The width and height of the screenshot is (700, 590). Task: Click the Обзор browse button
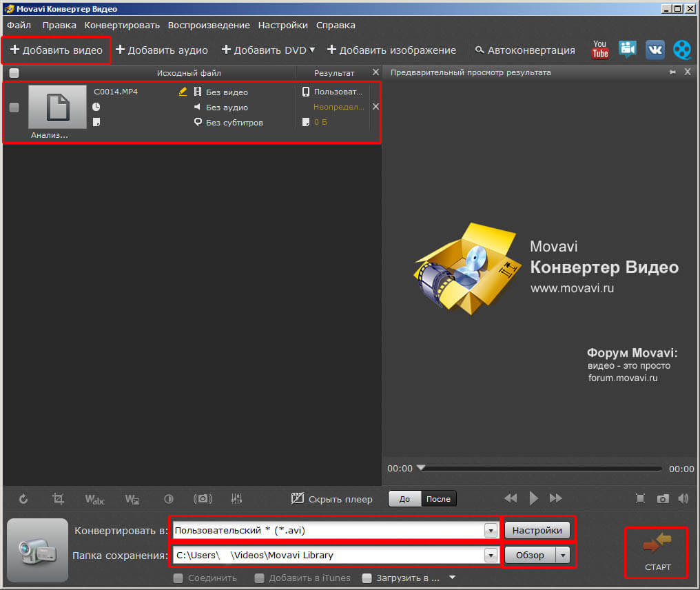(531, 555)
